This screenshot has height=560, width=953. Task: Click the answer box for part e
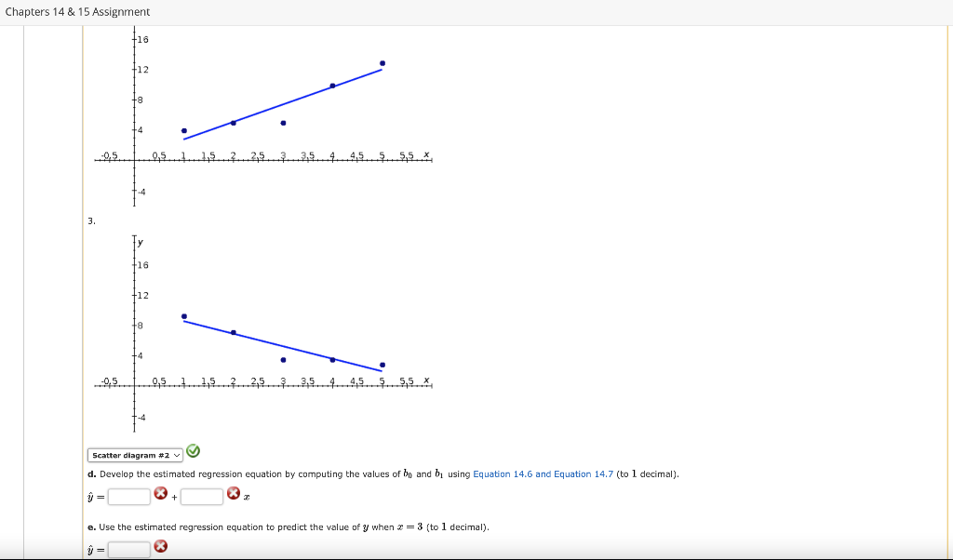tap(128, 549)
